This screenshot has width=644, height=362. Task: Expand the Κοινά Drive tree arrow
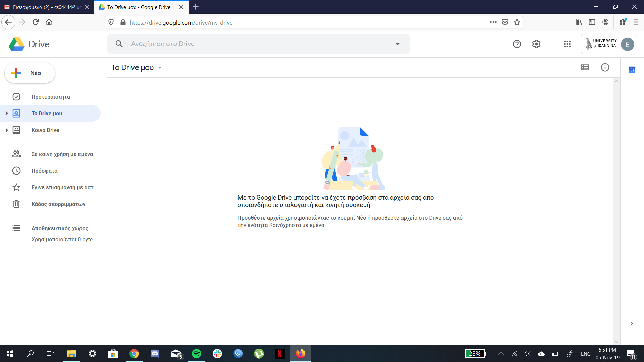tap(7, 130)
